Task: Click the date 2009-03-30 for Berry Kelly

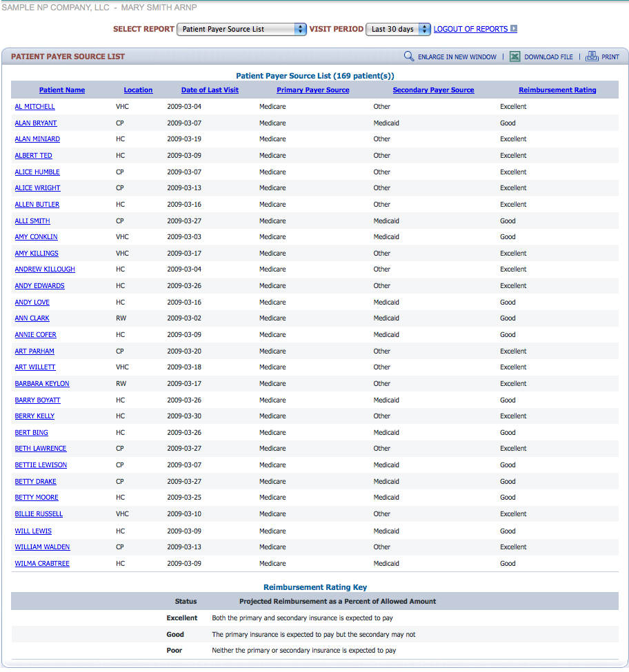Action: point(184,416)
